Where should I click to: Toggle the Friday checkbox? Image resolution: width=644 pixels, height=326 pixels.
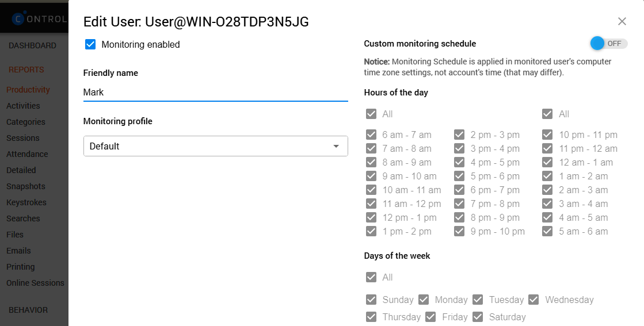point(431,317)
